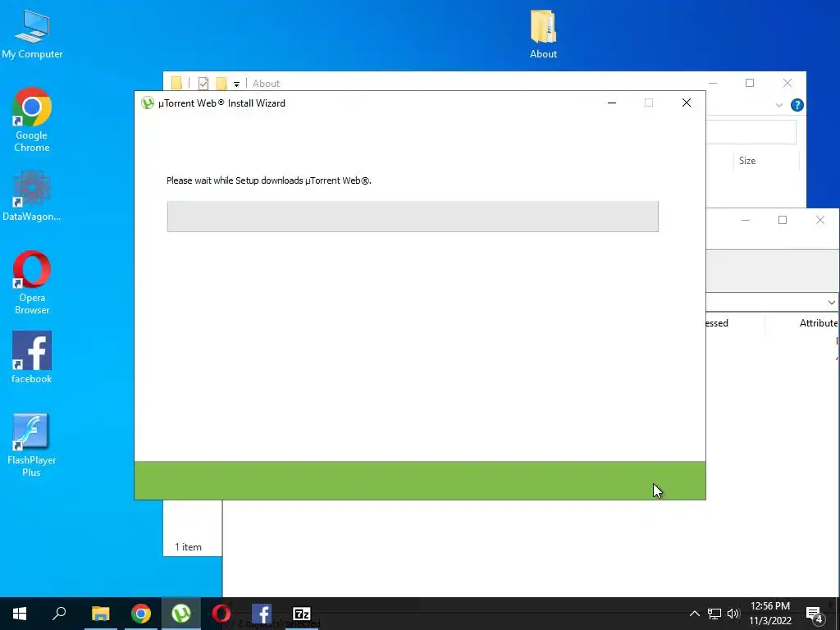Switch to 7-Zip on the taskbar
Image resolution: width=840 pixels, height=630 pixels.
coord(302,614)
